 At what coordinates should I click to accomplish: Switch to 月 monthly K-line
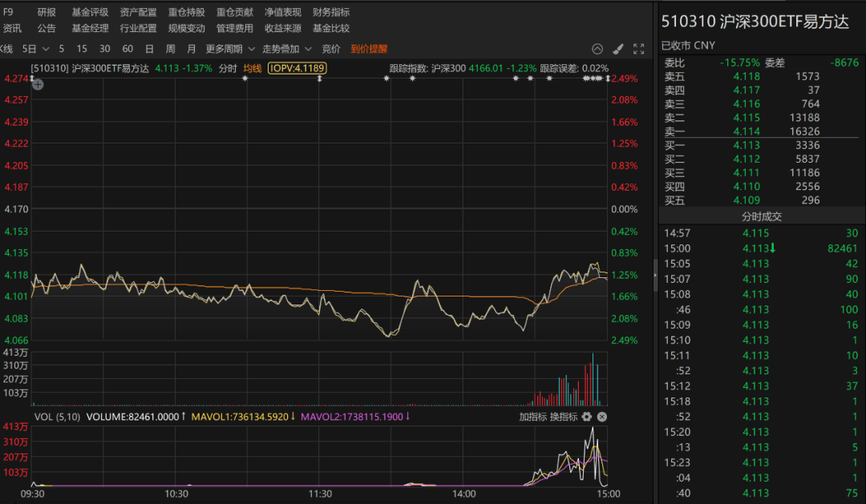pyautogui.click(x=191, y=49)
